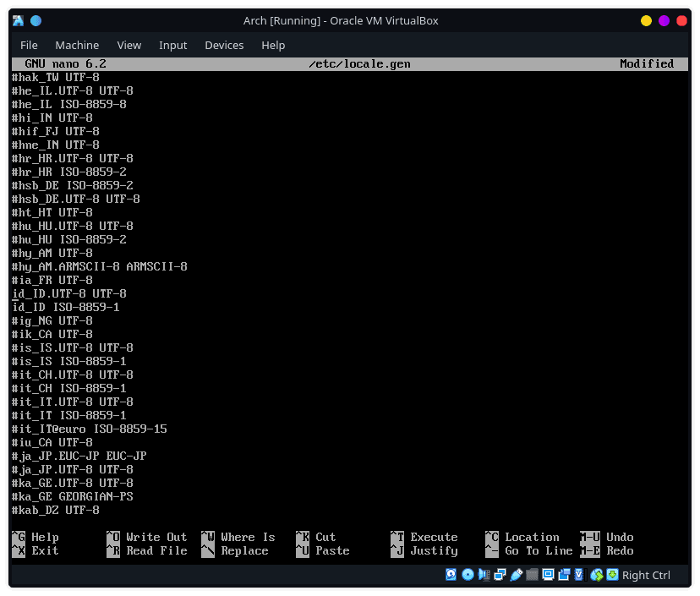This screenshot has height=596, width=700.
Task: Click the #hr_HR.UTF-8 UTF-8 line
Action: click(73, 158)
